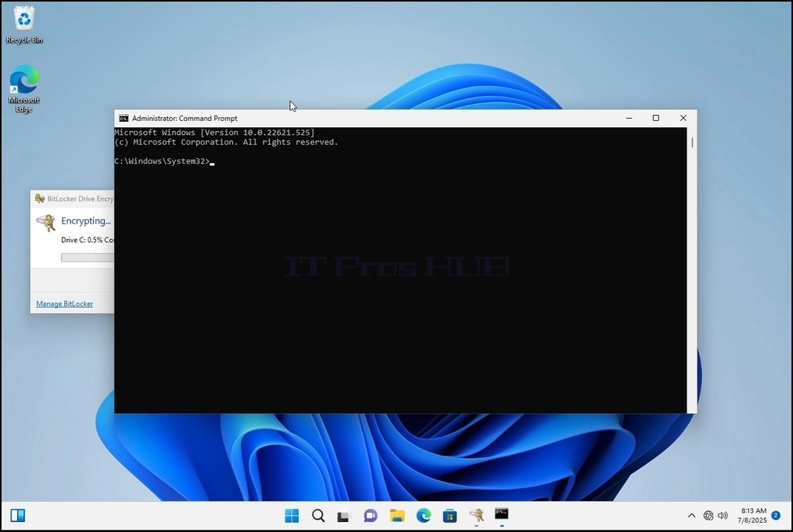The image size is (793, 532).
Task: Close the Administrator: Command Prompt window
Action: (683, 118)
